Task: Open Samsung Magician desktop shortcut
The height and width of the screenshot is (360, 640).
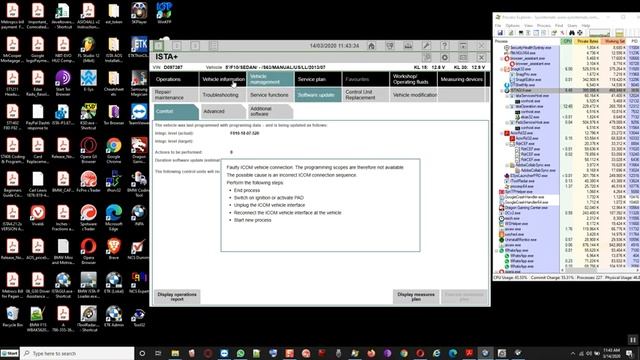Action: coord(139,83)
